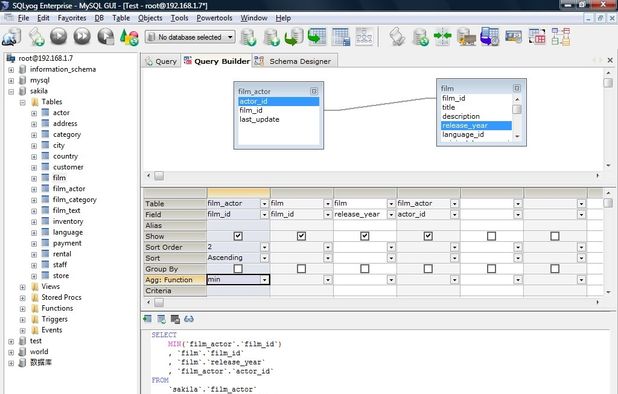This screenshot has height=394, width=618.
Task: Open the Powertools menu
Action: pos(214,18)
